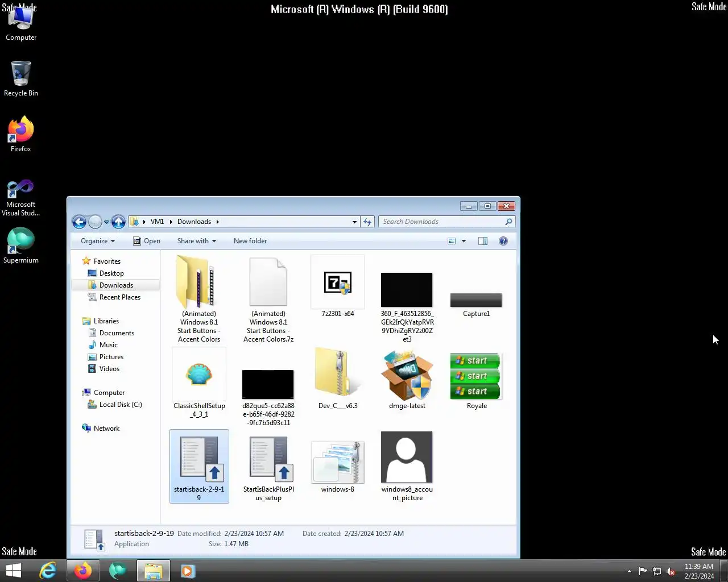Go forward with the Explorer Forward arrow

(x=95, y=222)
